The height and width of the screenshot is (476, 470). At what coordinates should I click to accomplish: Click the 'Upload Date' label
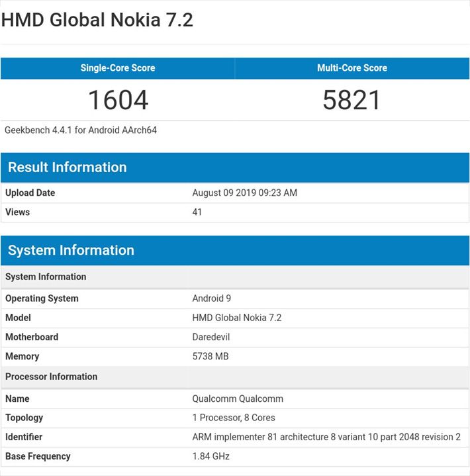[x=30, y=193]
